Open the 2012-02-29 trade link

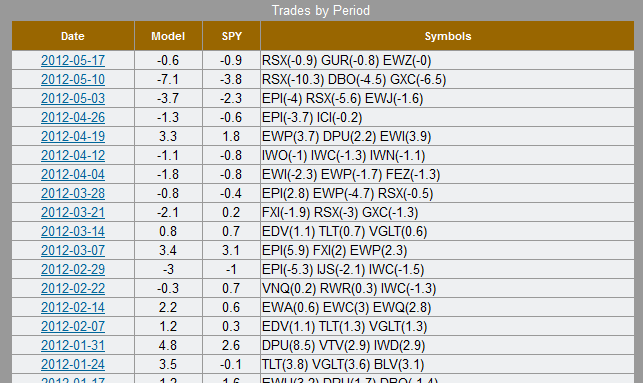tap(73, 269)
